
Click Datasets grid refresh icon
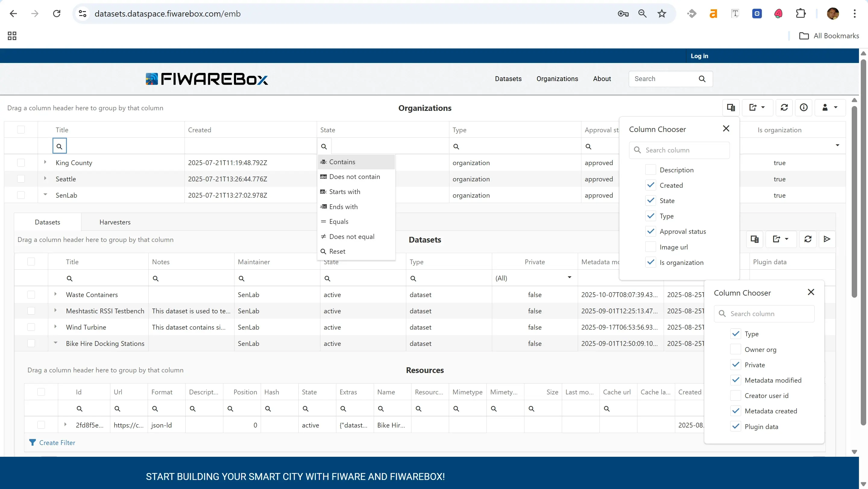808,239
